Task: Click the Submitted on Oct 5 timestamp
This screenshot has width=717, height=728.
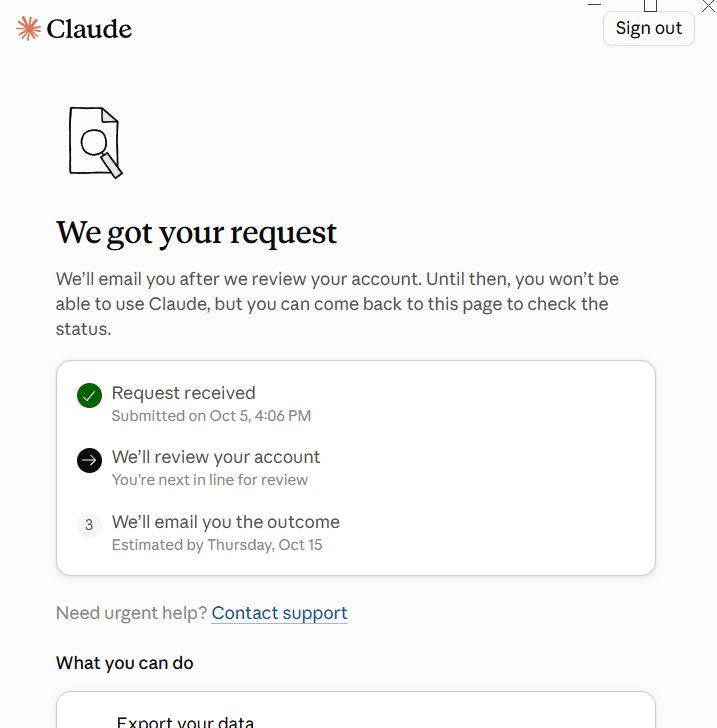Action: pyautogui.click(x=211, y=416)
